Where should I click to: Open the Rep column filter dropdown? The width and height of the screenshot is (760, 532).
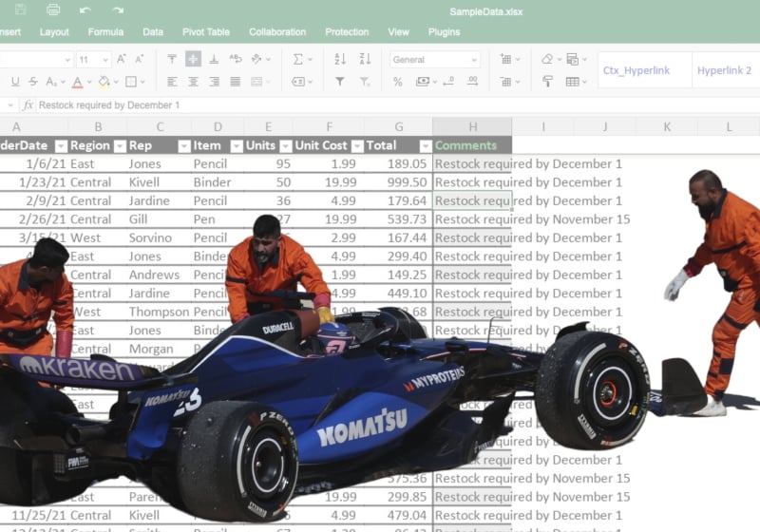coord(184,146)
